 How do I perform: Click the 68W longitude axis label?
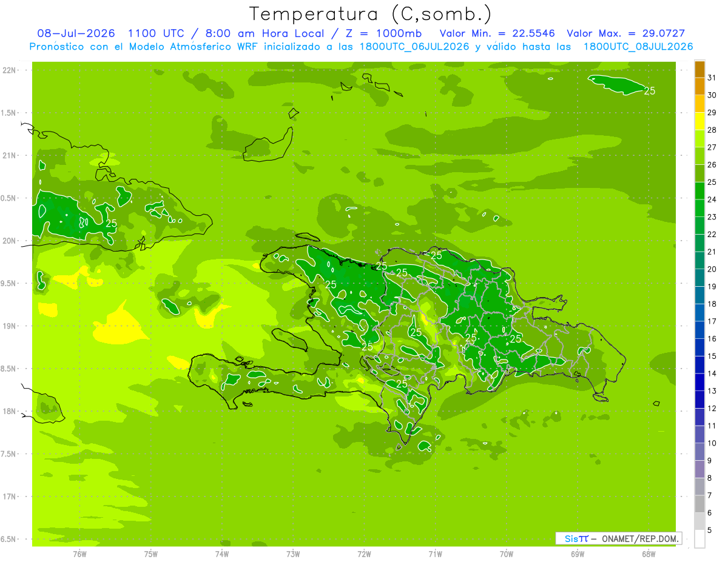pos(648,554)
